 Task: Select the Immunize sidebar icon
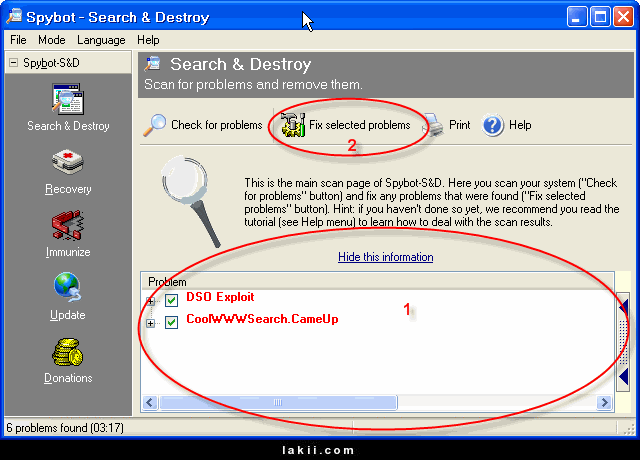[68, 226]
